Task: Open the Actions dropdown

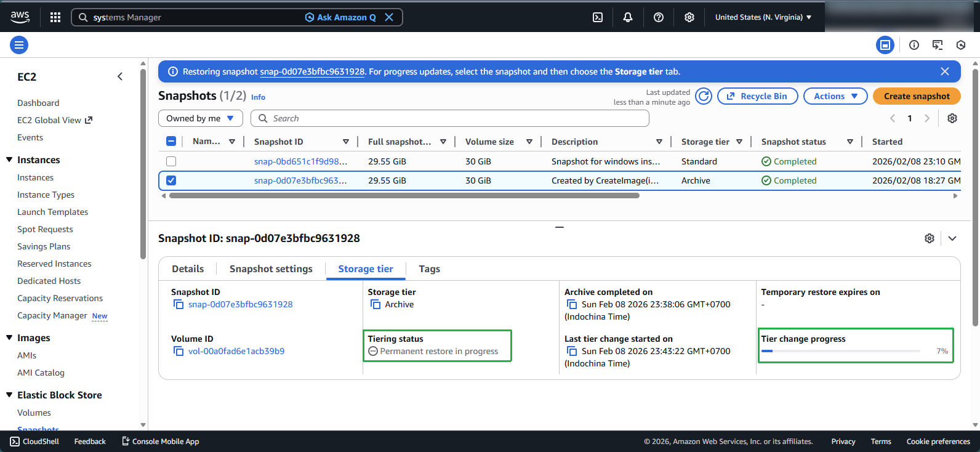Action: click(x=835, y=96)
